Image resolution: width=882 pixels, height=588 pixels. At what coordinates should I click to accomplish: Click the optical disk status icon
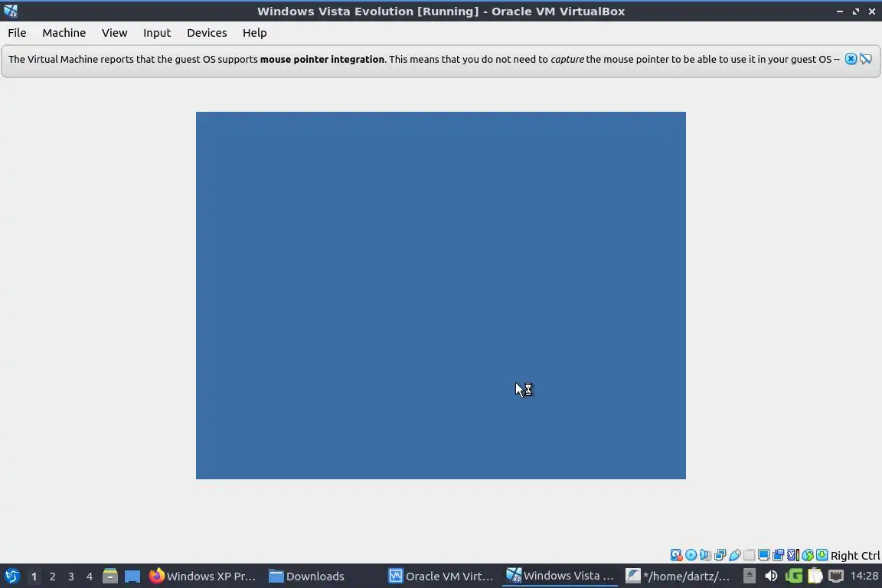(691, 555)
